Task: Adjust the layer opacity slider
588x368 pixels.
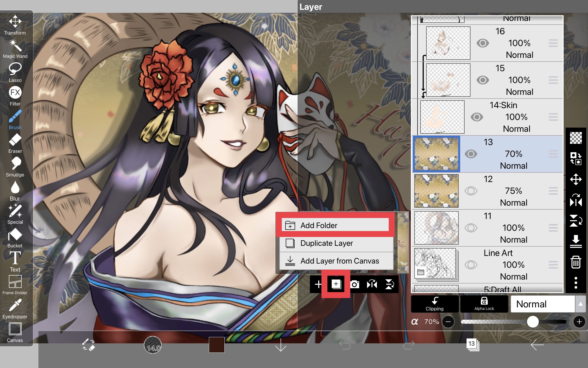Action: [x=533, y=321]
